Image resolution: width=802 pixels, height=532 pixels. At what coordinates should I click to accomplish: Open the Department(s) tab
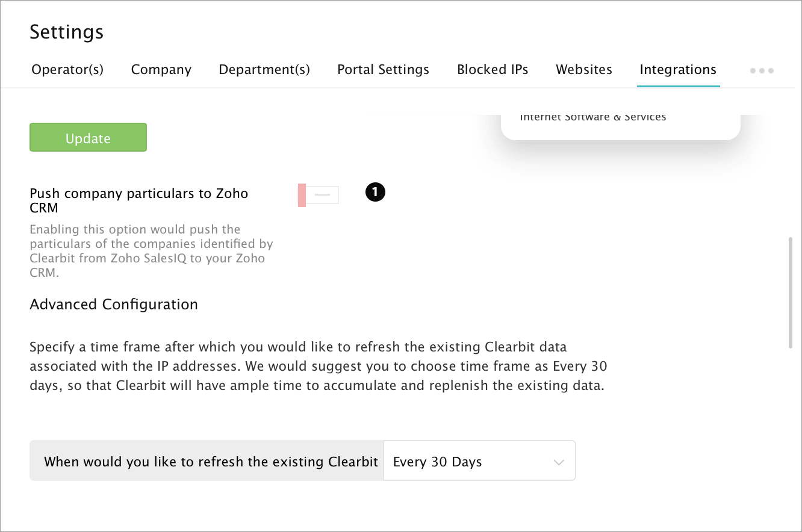coord(264,70)
